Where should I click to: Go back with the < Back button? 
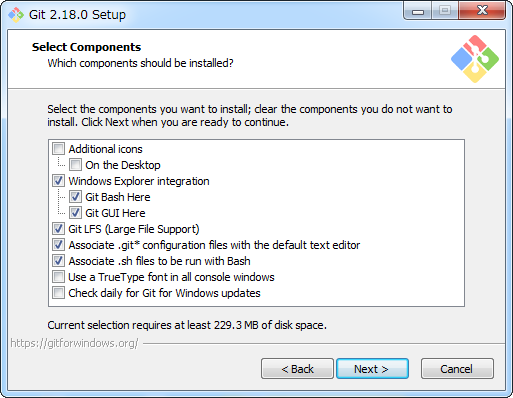(x=297, y=369)
